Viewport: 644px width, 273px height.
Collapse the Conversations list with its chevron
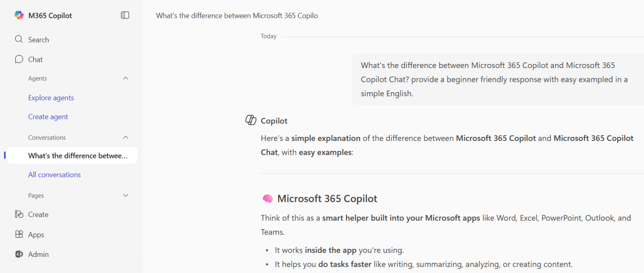126,137
